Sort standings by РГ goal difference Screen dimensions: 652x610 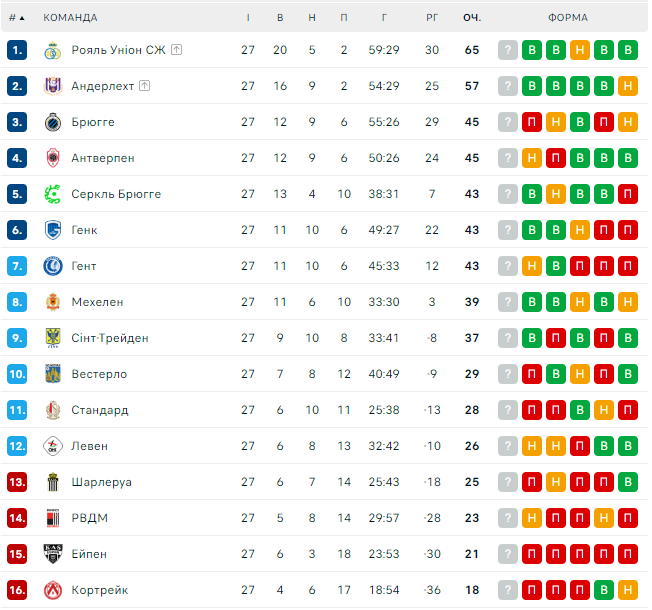tap(432, 18)
